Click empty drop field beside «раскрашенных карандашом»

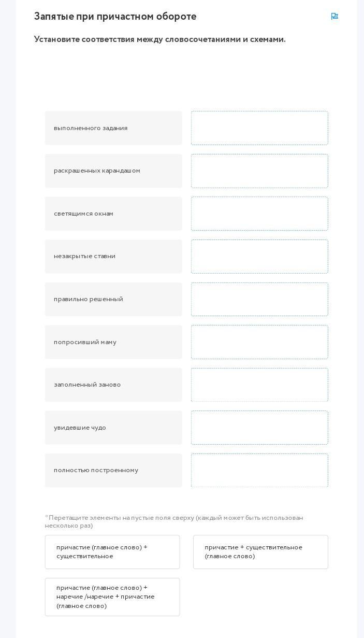(259, 171)
